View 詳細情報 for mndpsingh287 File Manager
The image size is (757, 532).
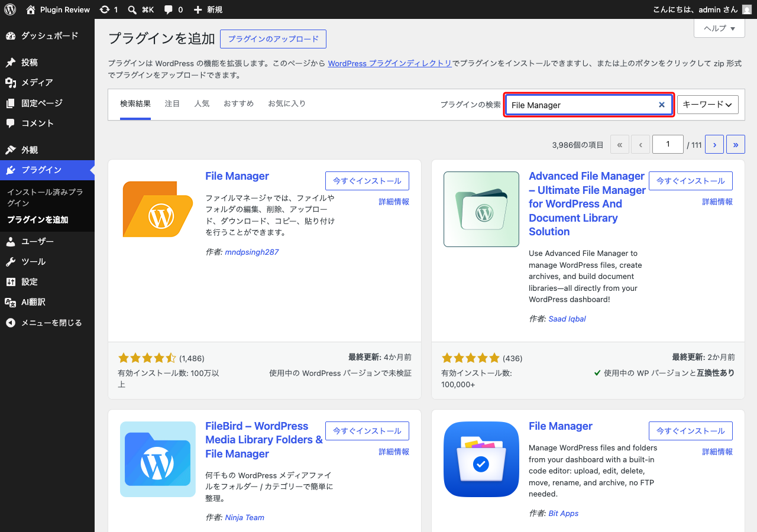point(394,202)
